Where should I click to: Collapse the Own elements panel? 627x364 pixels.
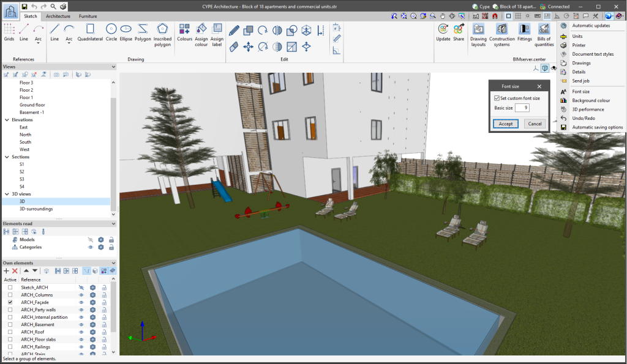click(x=113, y=263)
